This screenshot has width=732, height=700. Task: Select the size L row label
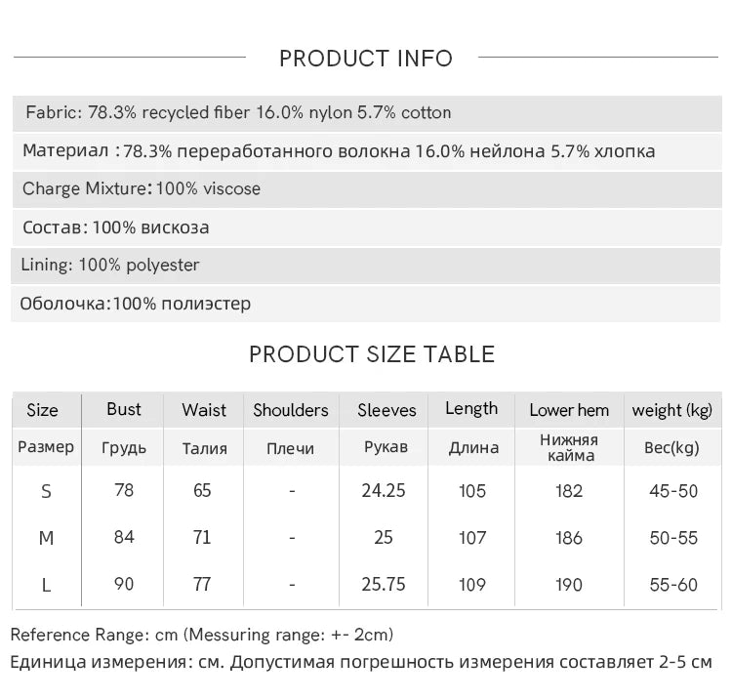[46, 585]
